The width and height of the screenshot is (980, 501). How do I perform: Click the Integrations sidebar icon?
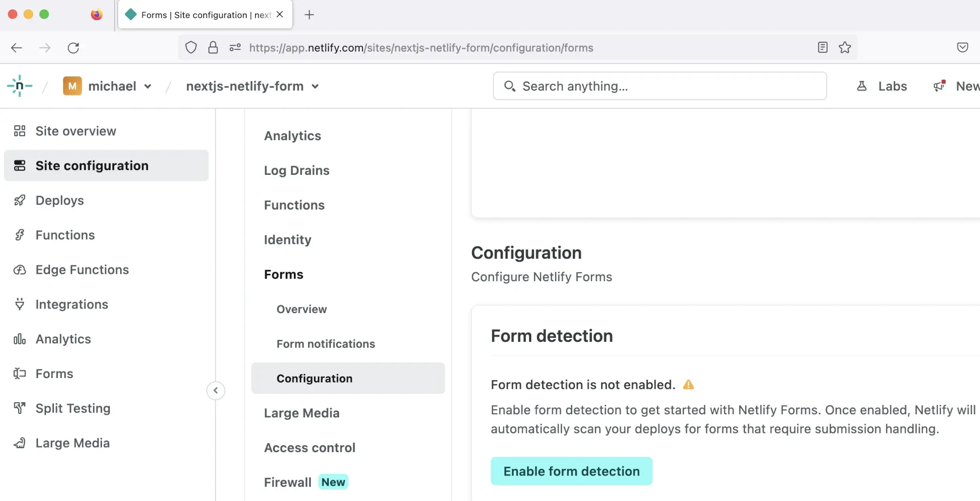click(20, 304)
